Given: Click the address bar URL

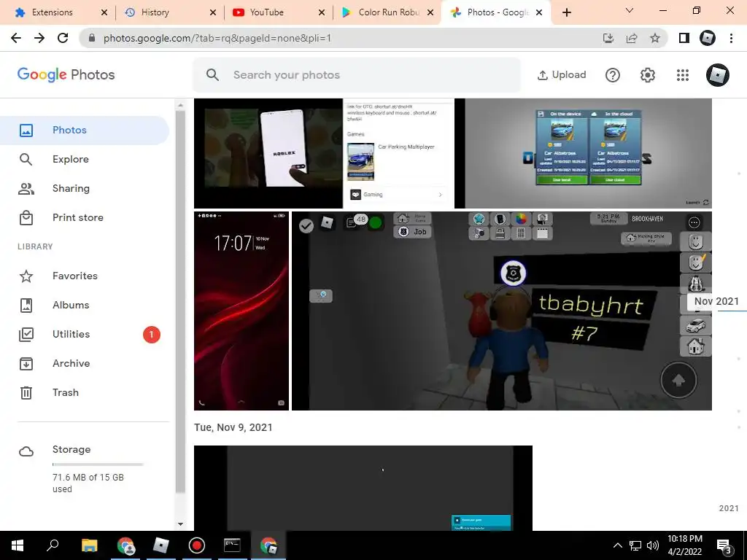Looking at the screenshot, I should pyautogui.click(x=217, y=38).
